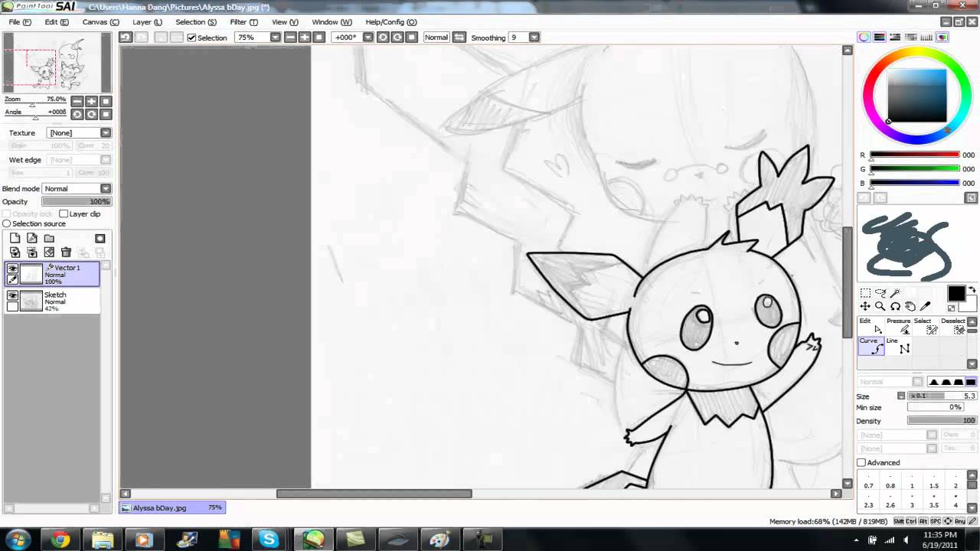Viewport: 980px width, 551px height.
Task: Open the rotation angle +000° dropdown
Action: pos(367,37)
